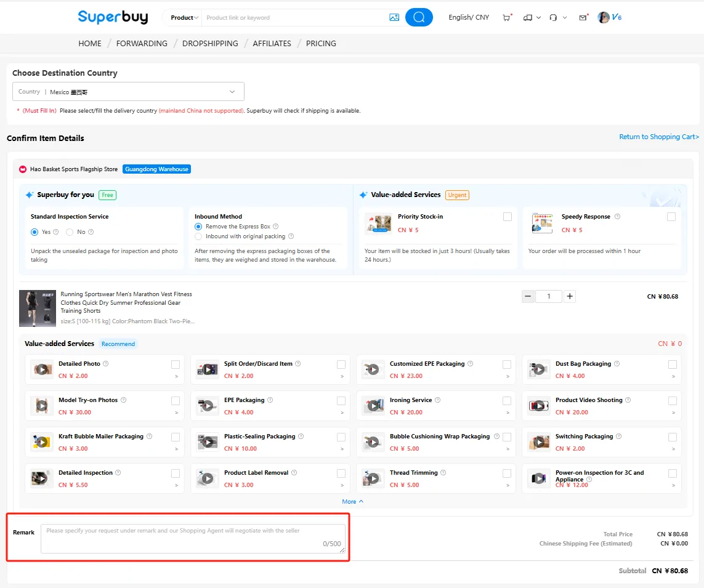Viewport: 704px width, 588px height.
Task: Open the Running Sportswear product title
Action: 126,302
